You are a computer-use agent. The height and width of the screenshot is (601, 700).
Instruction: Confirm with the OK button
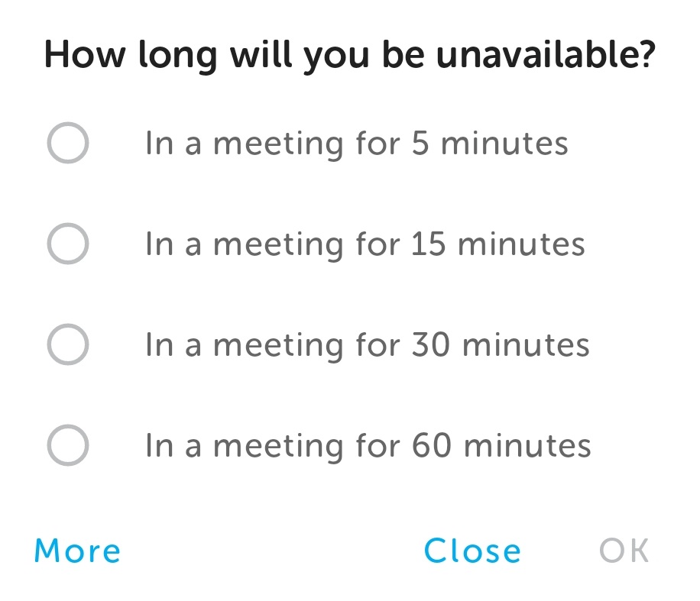[624, 551]
